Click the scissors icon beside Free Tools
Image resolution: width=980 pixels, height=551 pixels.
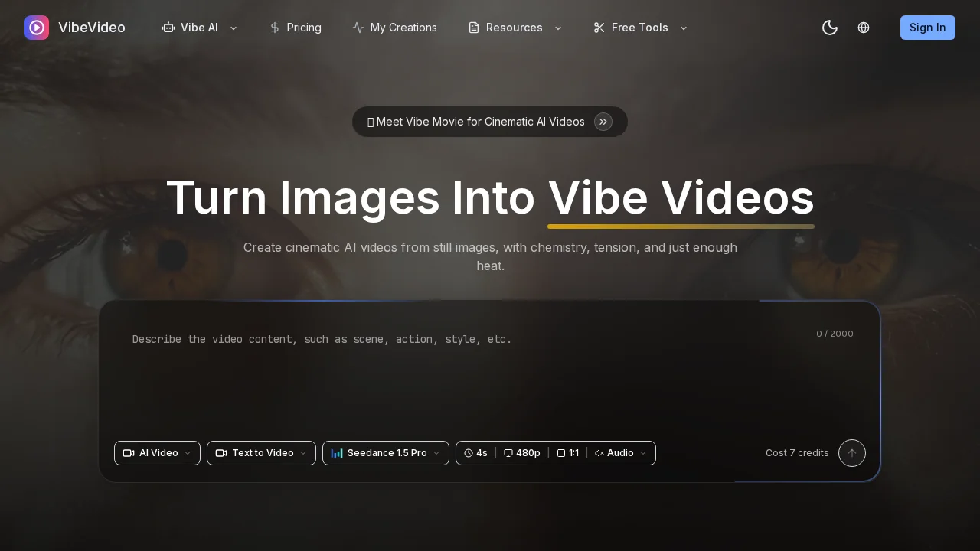(x=599, y=28)
